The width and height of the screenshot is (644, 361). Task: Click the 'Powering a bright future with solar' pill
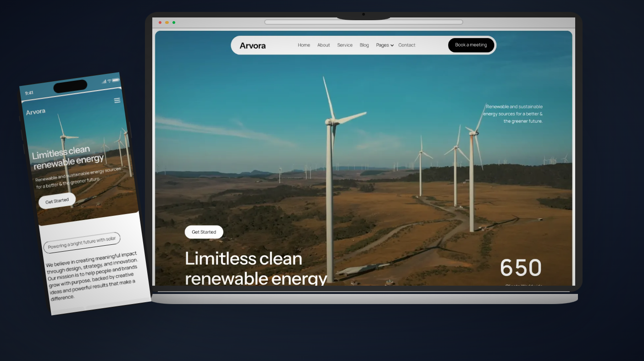click(82, 243)
